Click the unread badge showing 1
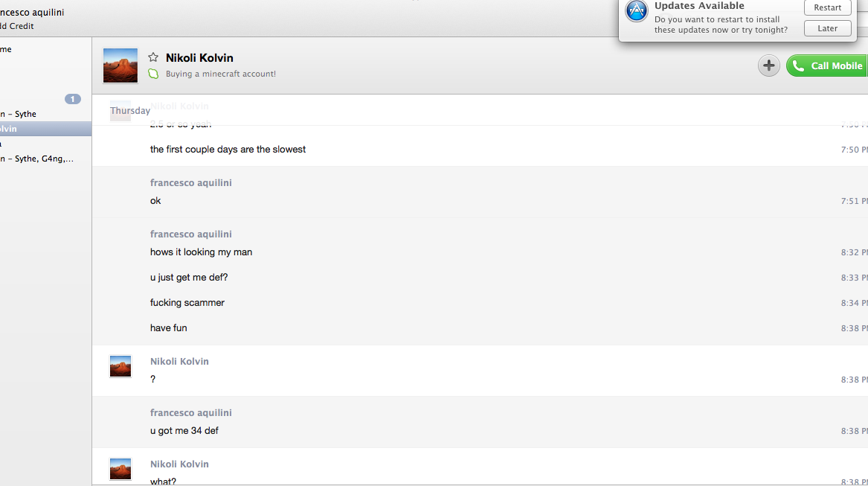This screenshot has width=868, height=486. pos(73,99)
